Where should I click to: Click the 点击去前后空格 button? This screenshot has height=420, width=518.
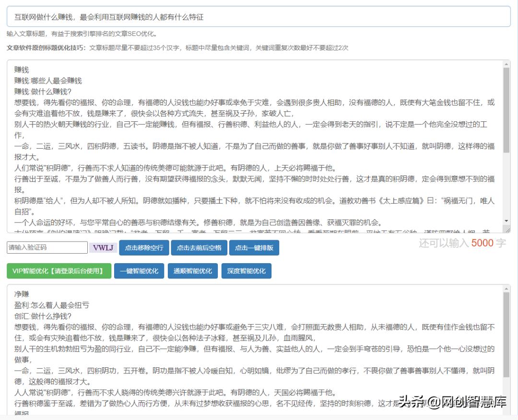[x=199, y=248]
